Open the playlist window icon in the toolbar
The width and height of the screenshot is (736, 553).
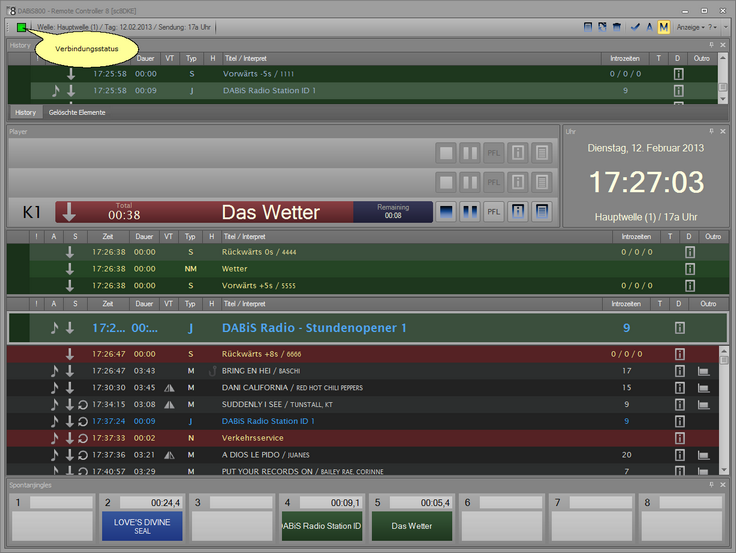coord(588,27)
